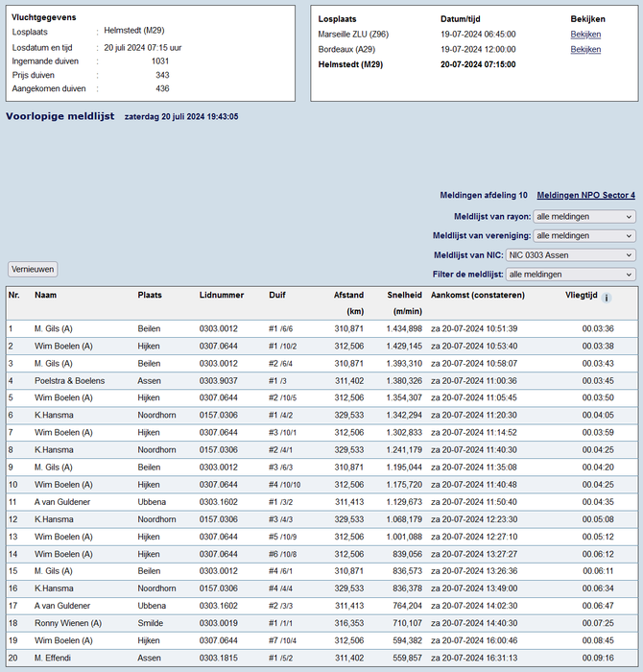Open the Filter de meldlijst dropdown
The height and width of the screenshot is (672, 643).
click(571, 275)
